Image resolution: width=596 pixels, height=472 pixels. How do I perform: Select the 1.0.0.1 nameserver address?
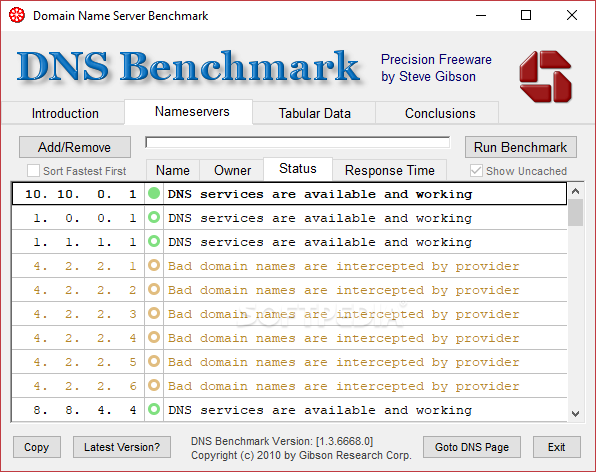[x=84, y=218]
